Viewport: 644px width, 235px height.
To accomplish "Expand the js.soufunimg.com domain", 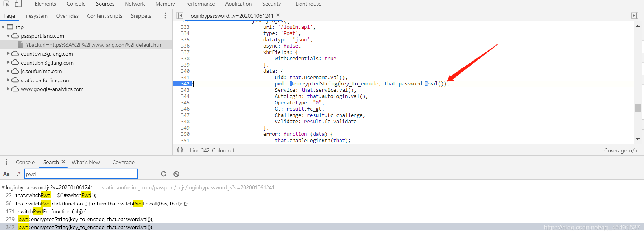I will pyautogui.click(x=8, y=71).
